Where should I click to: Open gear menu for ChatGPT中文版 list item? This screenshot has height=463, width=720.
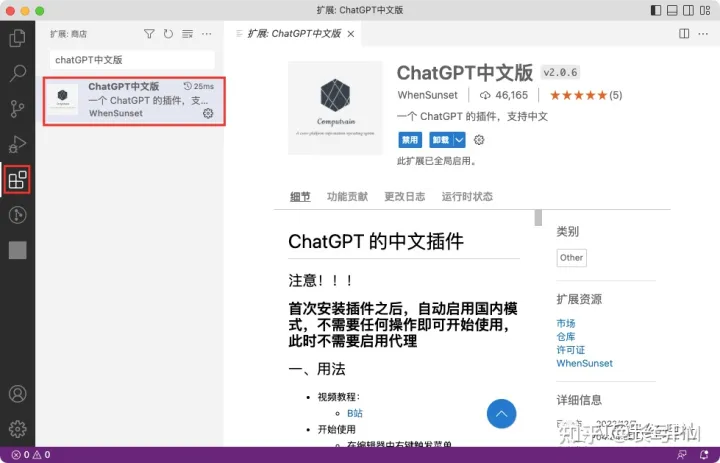point(208,113)
